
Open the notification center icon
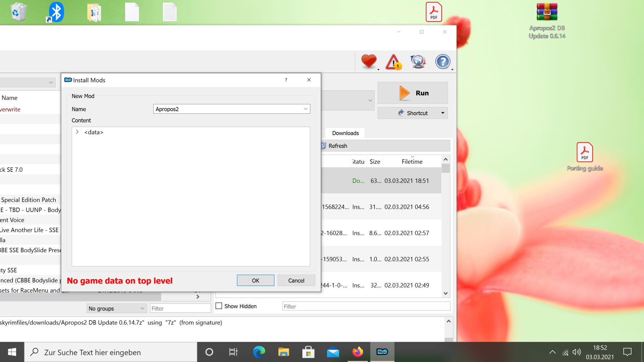click(627, 352)
